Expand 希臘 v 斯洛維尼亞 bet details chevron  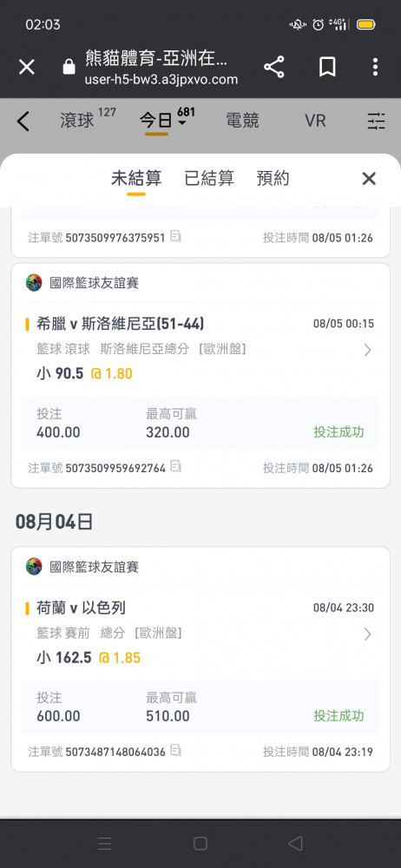pos(367,350)
